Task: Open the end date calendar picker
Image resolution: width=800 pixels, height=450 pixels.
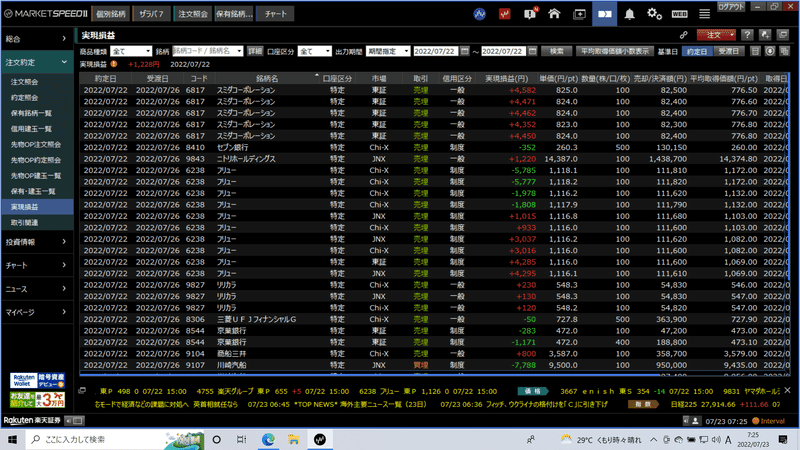Action: tap(533, 51)
